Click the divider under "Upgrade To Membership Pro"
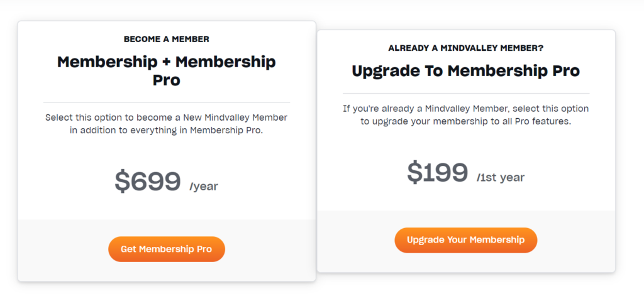Image resolution: width=644 pixels, height=301 pixels. click(465, 93)
